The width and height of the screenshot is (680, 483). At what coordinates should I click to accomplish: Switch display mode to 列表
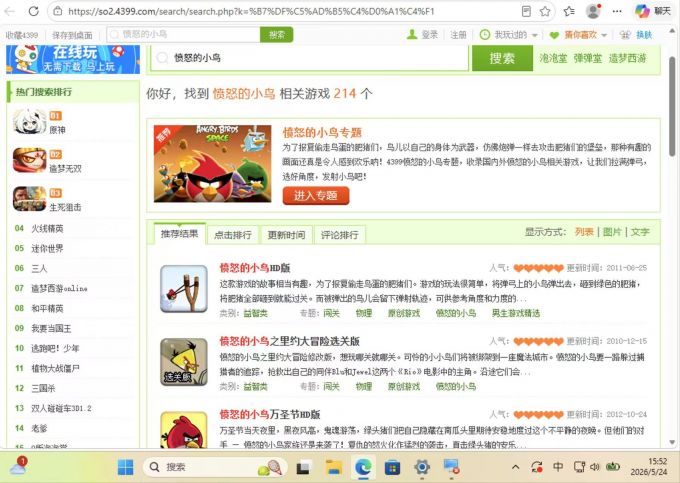tap(584, 232)
